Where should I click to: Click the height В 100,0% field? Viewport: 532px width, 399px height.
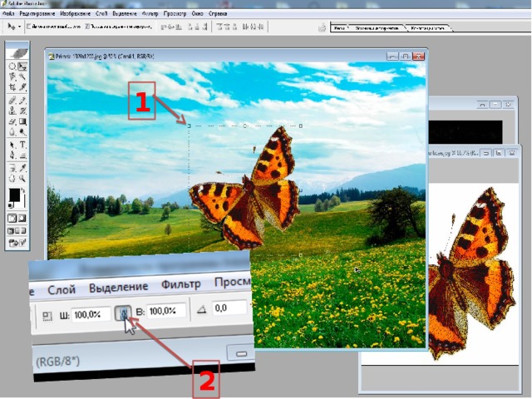[166, 312]
